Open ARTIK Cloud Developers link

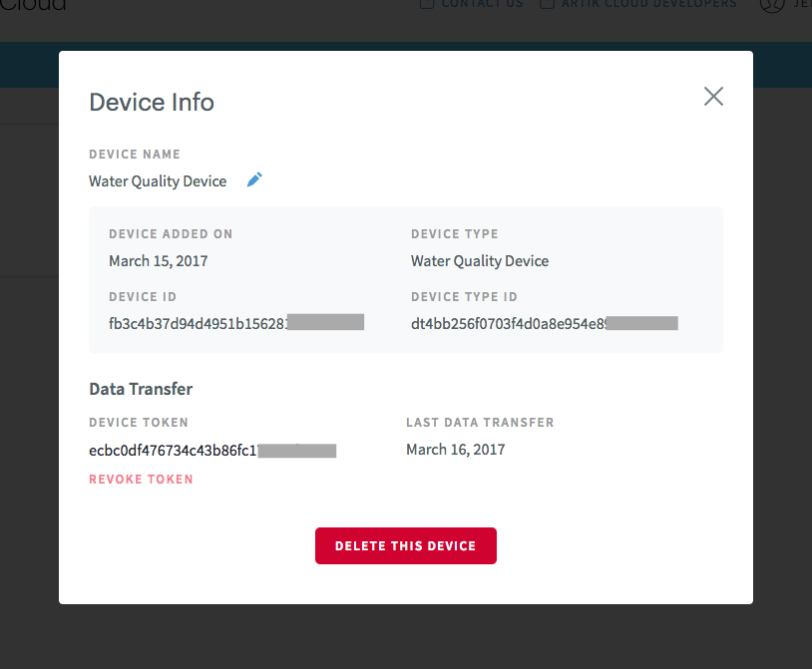(x=648, y=4)
